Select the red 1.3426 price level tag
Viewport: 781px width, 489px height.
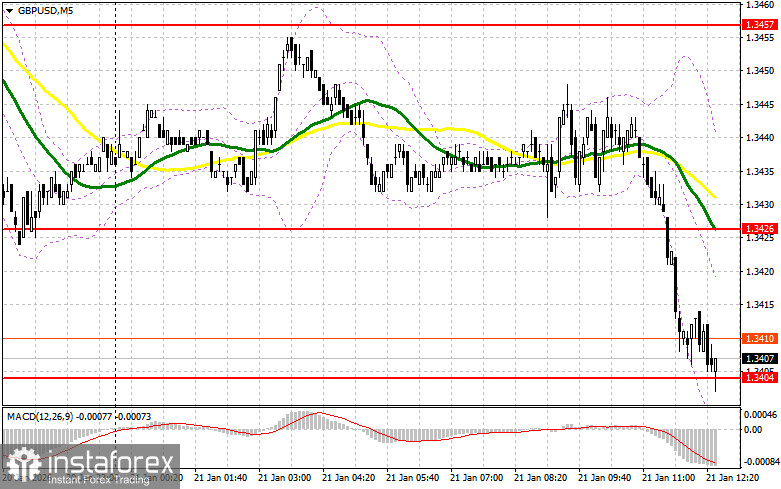pyautogui.click(x=760, y=229)
